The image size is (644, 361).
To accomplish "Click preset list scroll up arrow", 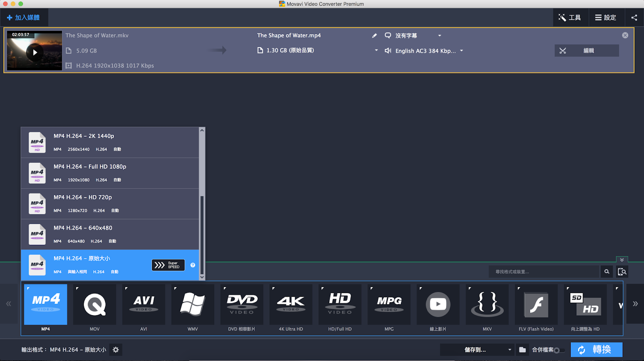I will tap(202, 130).
